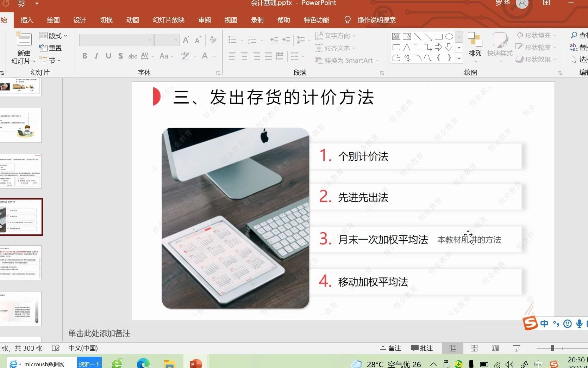Toggle bold formatting
The width and height of the screenshot is (588, 368).
click(85, 56)
